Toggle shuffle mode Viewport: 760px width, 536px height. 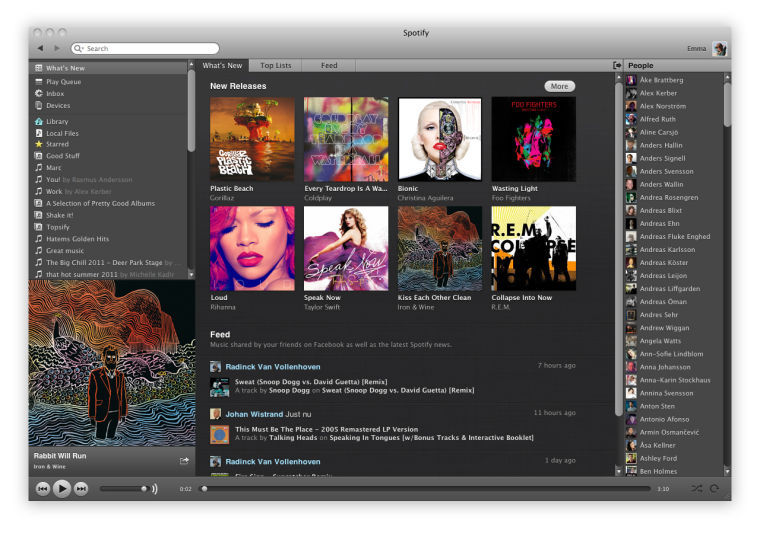coord(697,489)
